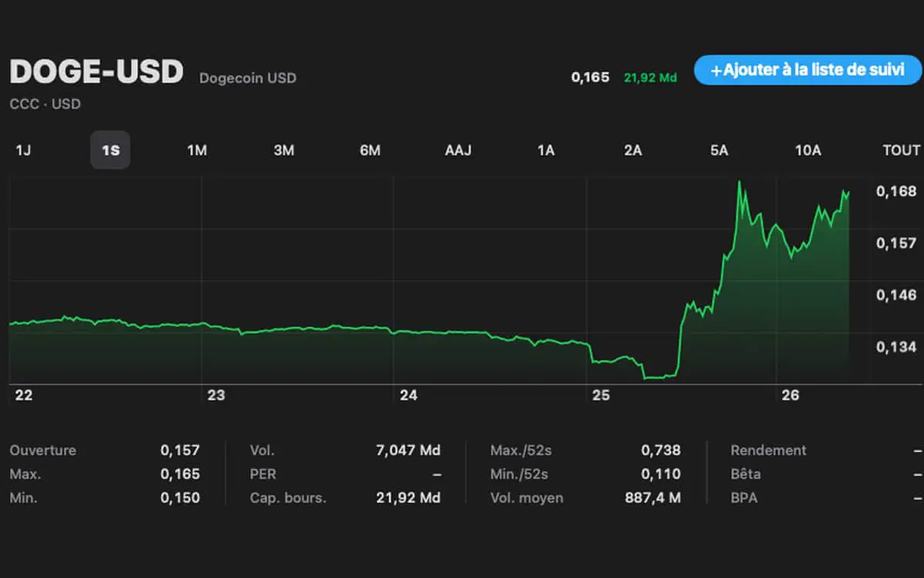This screenshot has height=578, width=924.
Task: Click the 'Bêta' label
Action: (745, 474)
